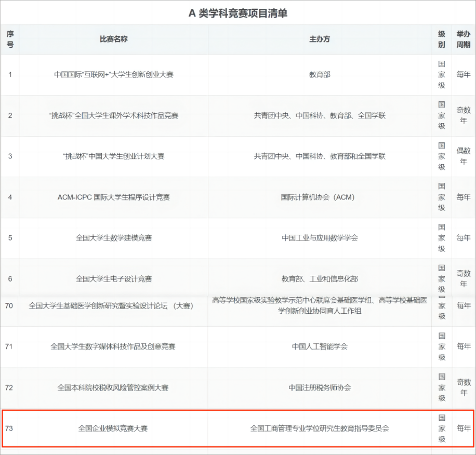
Task: Click organizer 中国人工智能学会 cell
Action: coord(320,346)
